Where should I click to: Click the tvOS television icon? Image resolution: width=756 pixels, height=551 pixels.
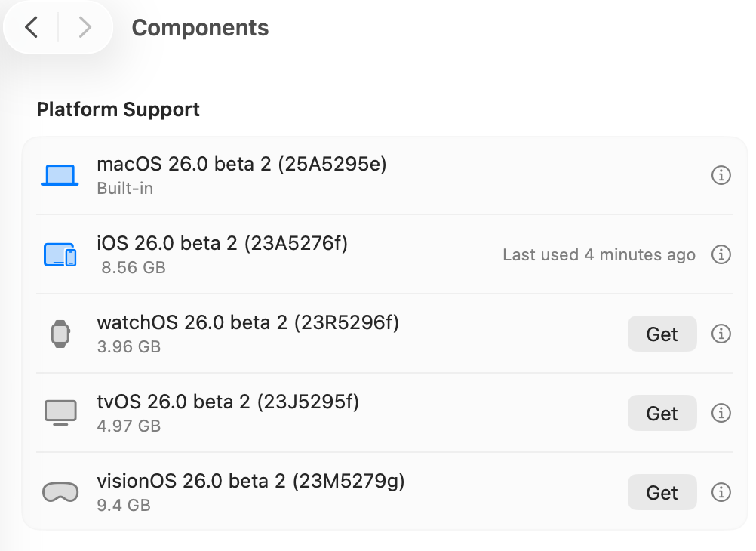point(60,413)
